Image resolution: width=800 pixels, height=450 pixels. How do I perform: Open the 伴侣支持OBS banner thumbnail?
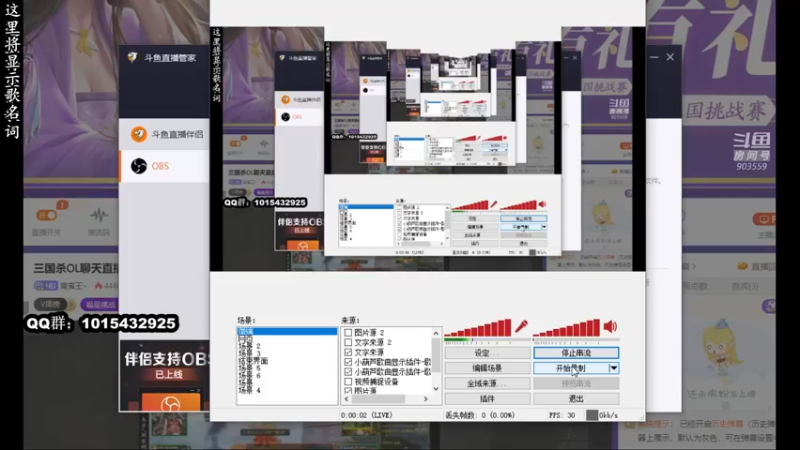click(164, 376)
